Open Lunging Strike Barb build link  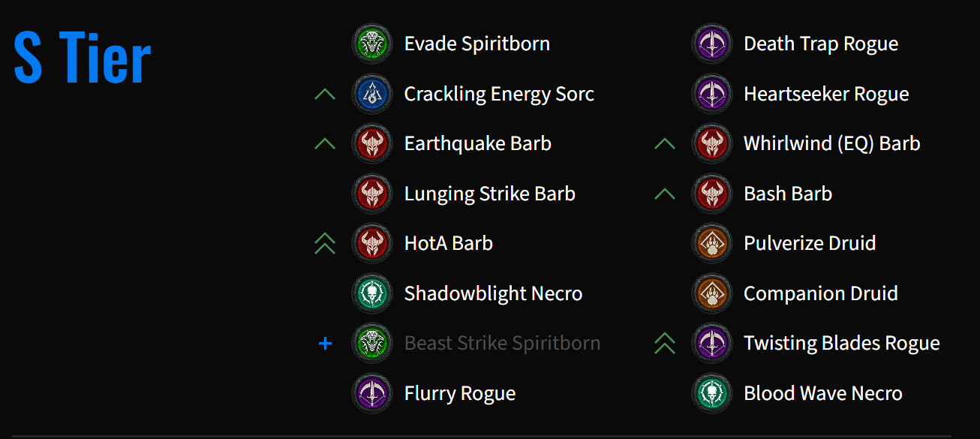tap(490, 194)
